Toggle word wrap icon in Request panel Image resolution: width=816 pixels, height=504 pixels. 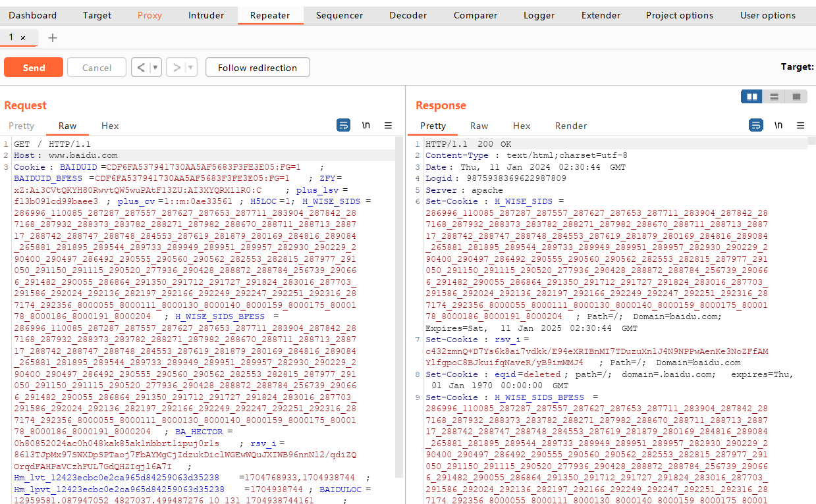[x=343, y=125]
